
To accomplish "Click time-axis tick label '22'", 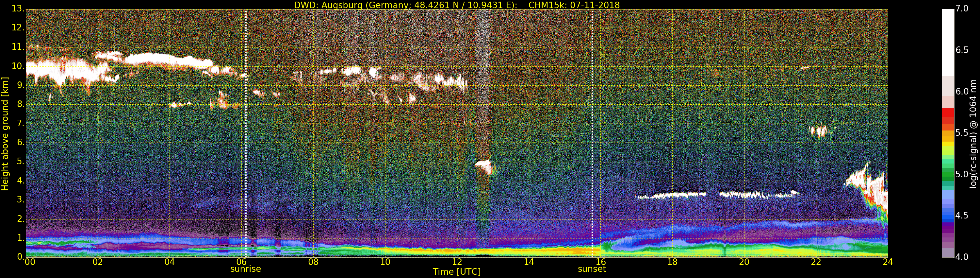I will coord(816,262).
